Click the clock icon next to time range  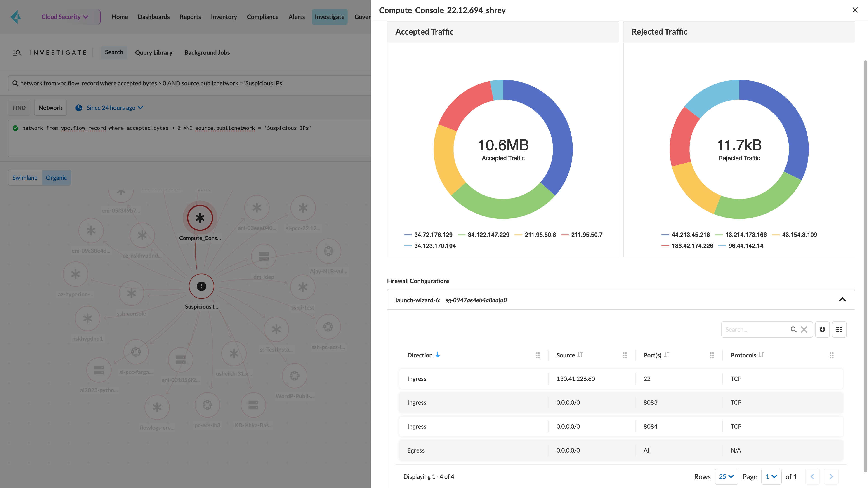(79, 108)
